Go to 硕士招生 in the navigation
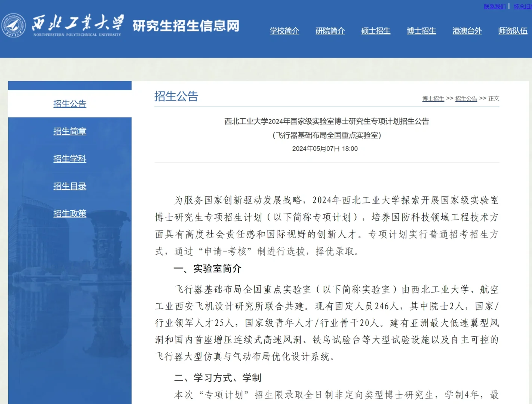Screen dimensions: 532x404 click(x=376, y=31)
